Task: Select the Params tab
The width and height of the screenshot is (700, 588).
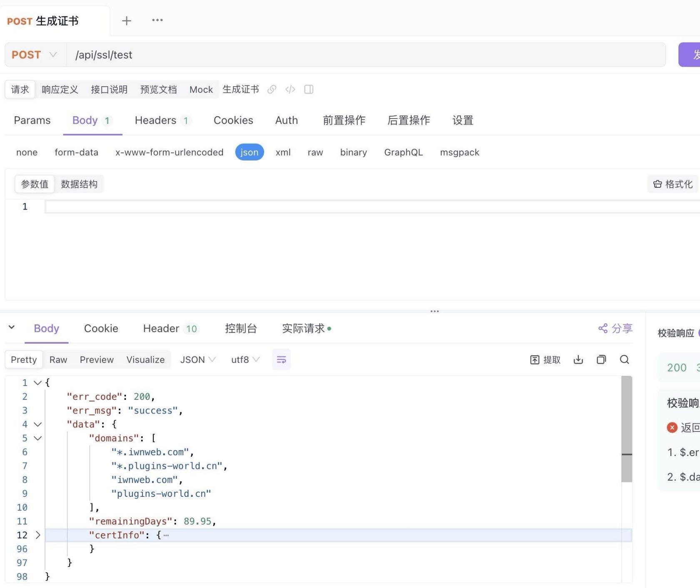Action: click(32, 120)
